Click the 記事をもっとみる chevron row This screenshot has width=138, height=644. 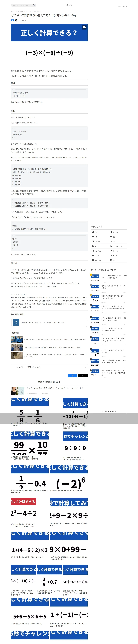coord(49,367)
